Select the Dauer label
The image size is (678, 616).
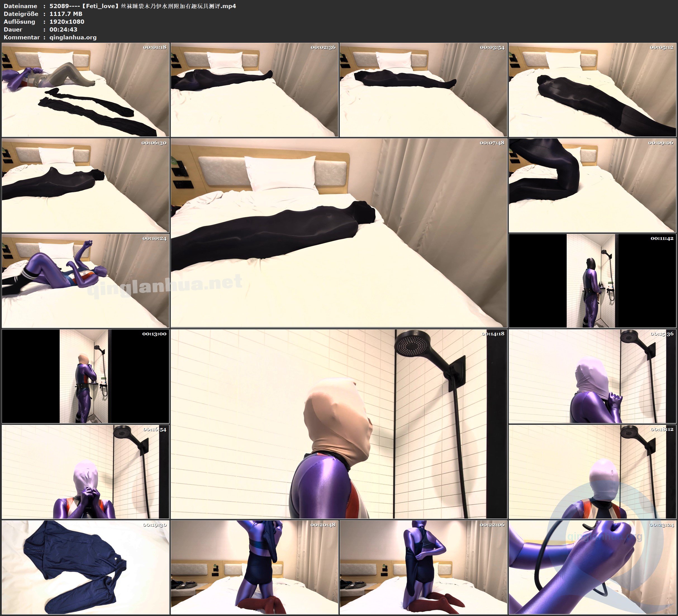tap(13, 29)
